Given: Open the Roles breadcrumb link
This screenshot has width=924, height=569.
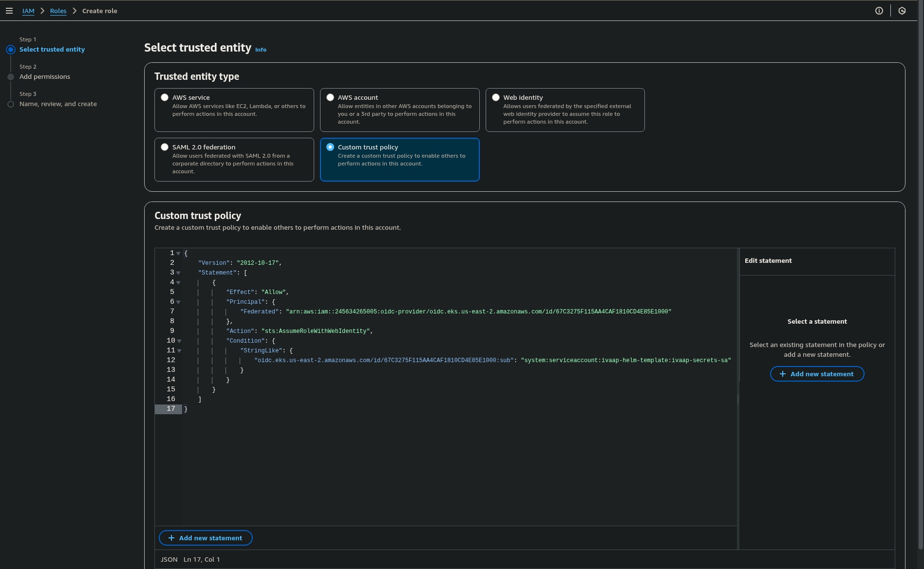Looking at the screenshot, I should (x=58, y=11).
